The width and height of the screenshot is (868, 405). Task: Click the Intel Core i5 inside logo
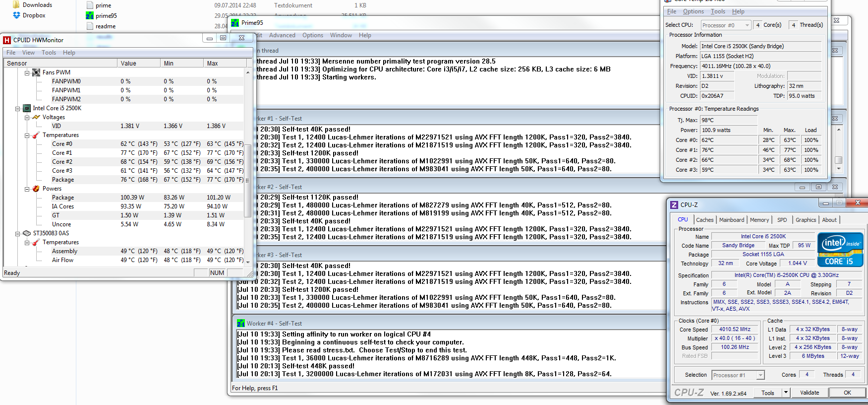pos(840,250)
